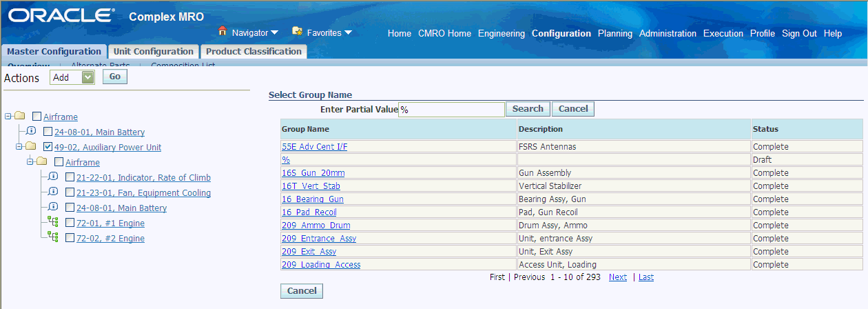The height and width of the screenshot is (309, 868).
Task: Open the Navigator dropdown menu
Action: pos(274,32)
